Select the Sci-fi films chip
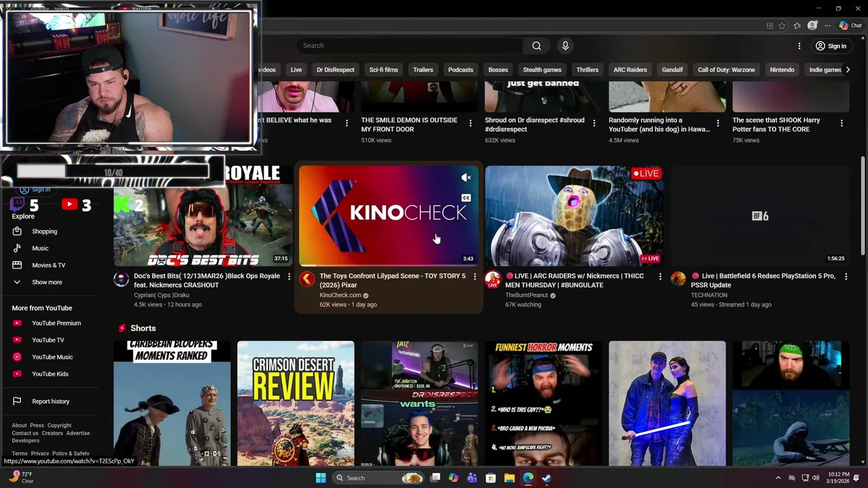This screenshot has height=488, width=868. tap(384, 70)
